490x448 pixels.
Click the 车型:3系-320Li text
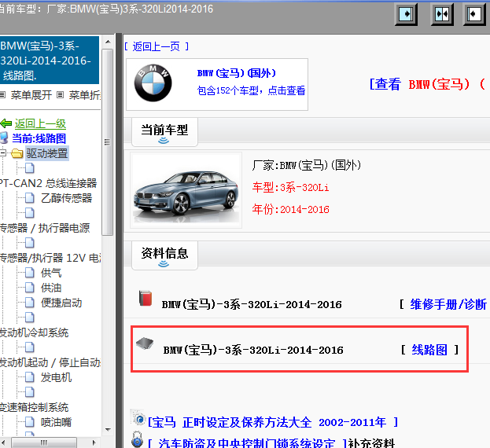point(291,187)
